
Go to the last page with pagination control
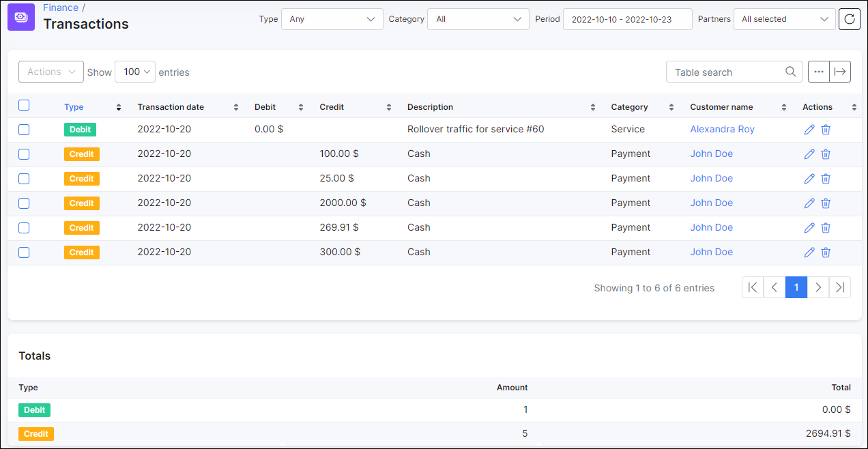[x=840, y=287]
